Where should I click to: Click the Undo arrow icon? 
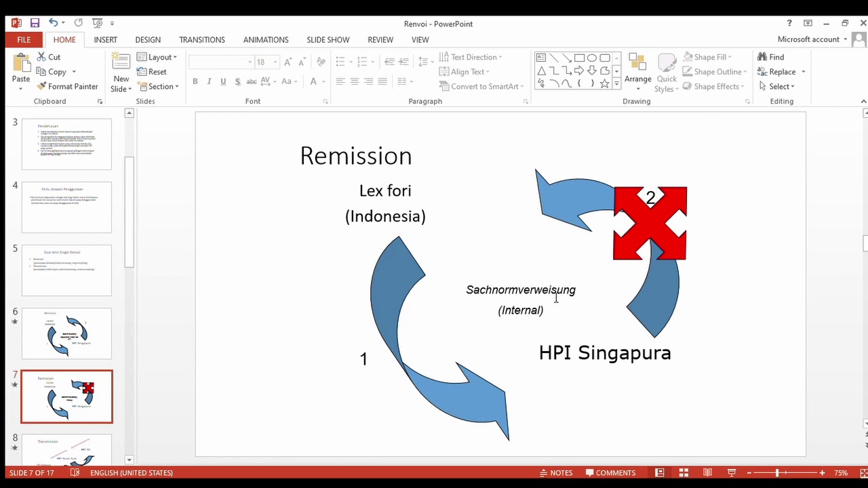53,23
